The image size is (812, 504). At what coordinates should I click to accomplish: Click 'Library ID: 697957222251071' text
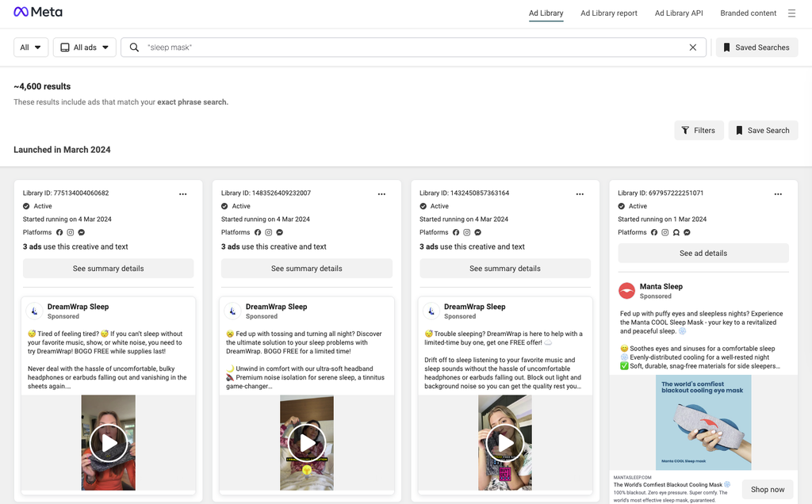tap(661, 193)
